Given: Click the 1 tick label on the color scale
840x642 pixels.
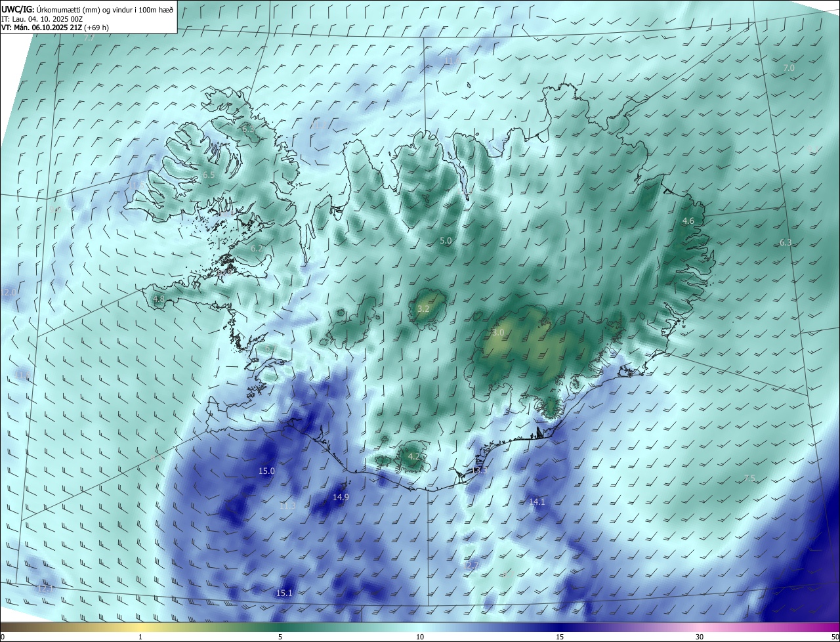Looking at the screenshot, I should pos(140,637).
